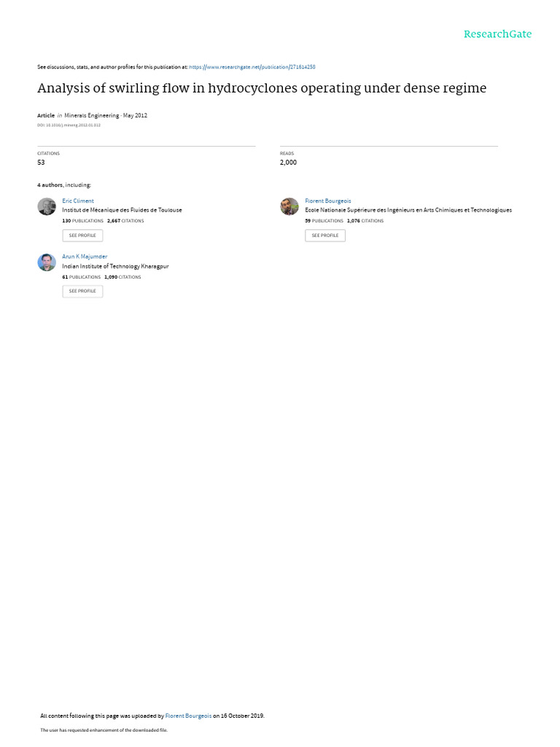The height and width of the screenshot is (747, 560).
Task: Open Florent Bourgeois author link near top
Action: point(327,201)
